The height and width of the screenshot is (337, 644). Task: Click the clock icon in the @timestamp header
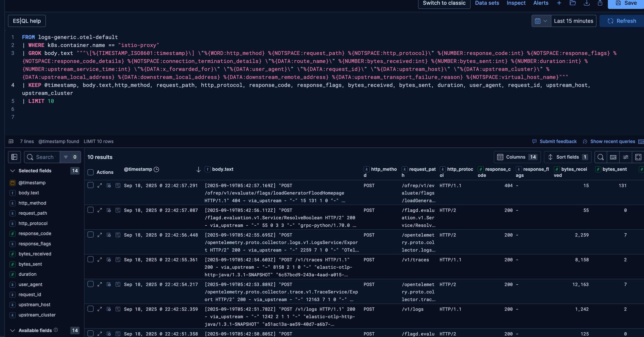(x=156, y=169)
